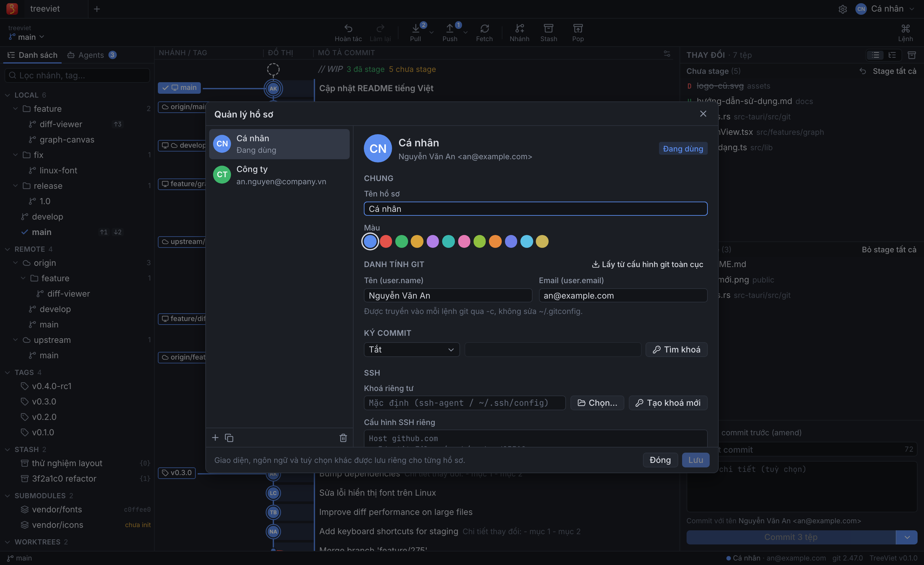Delete the selected profile trash icon

(x=343, y=438)
